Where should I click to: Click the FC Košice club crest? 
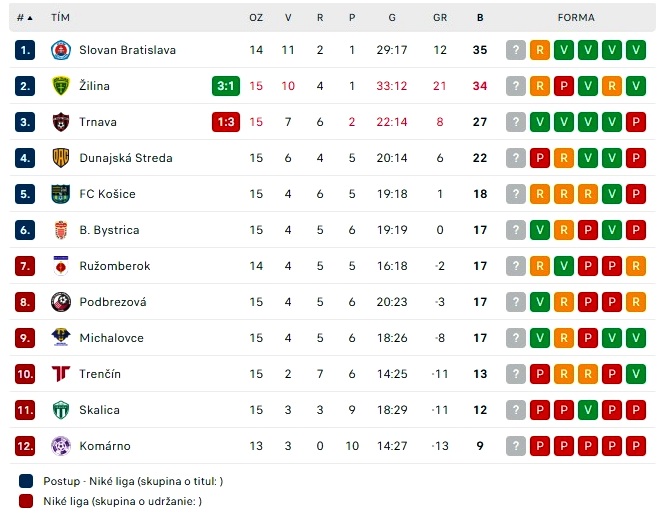[61, 194]
